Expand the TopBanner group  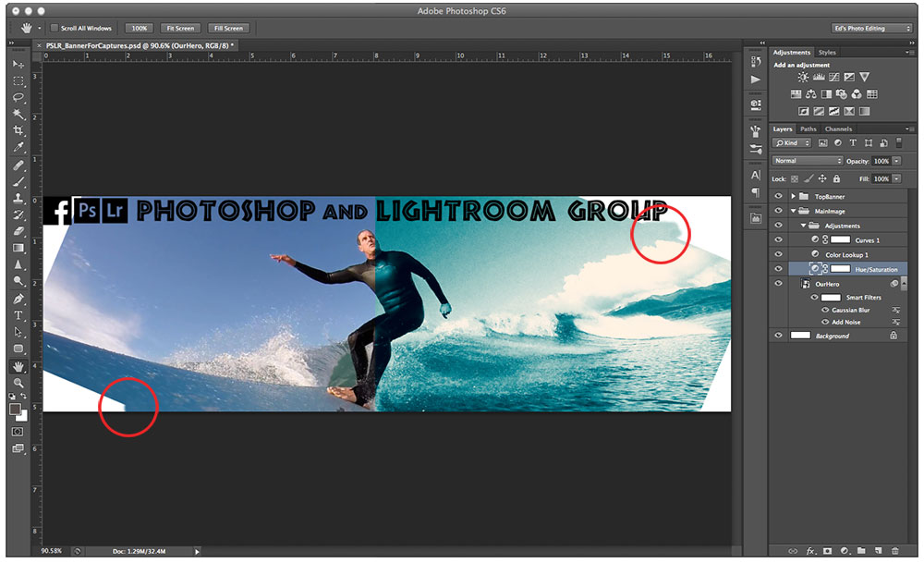tap(793, 196)
